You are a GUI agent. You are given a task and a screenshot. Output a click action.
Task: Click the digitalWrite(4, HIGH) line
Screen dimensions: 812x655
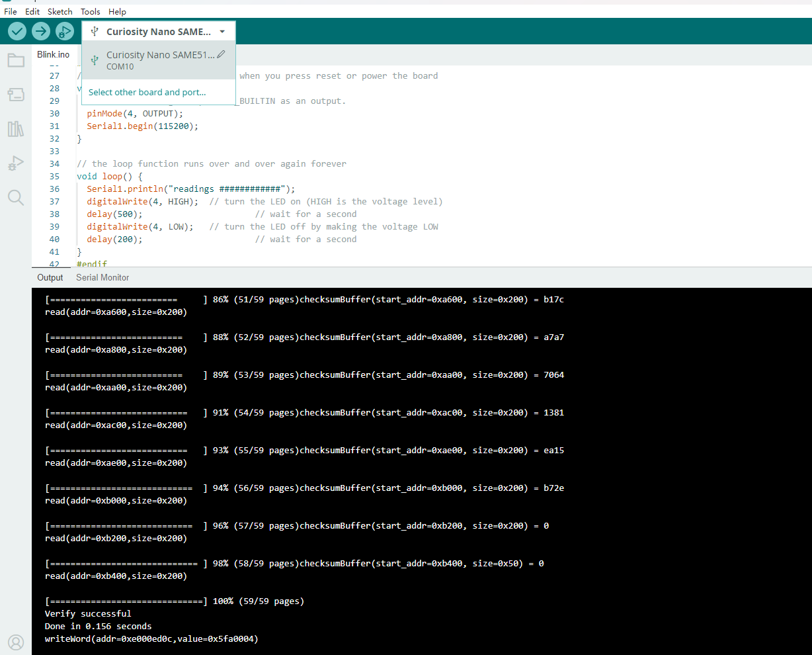(x=264, y=201)
